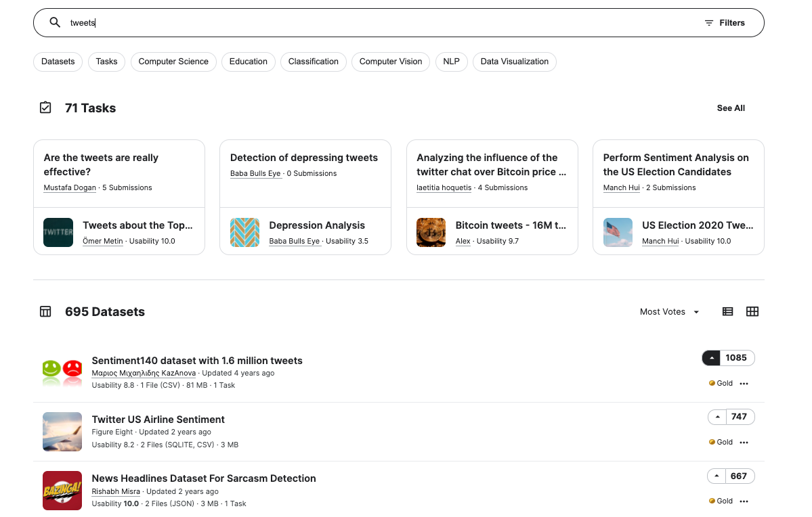Open Bitcoin price twitter chat task
The height and width of the screenshot is (517, 812).
point(492,164)
